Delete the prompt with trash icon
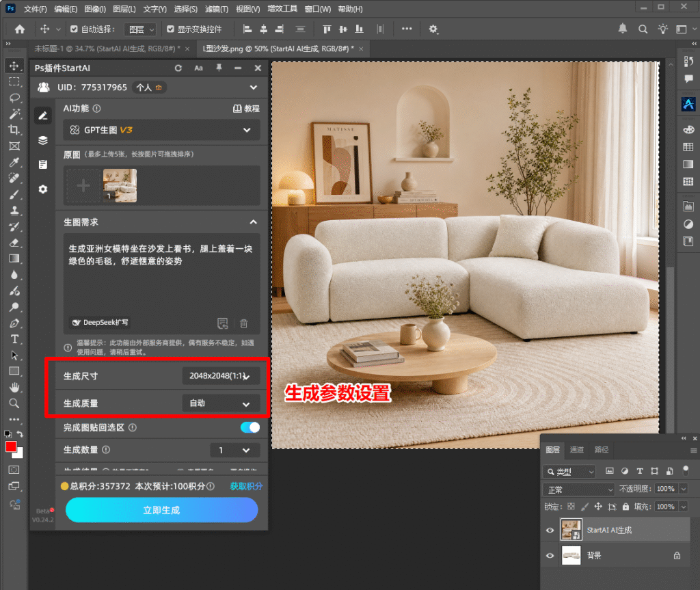The image size is (700, 590). point(244,323)
